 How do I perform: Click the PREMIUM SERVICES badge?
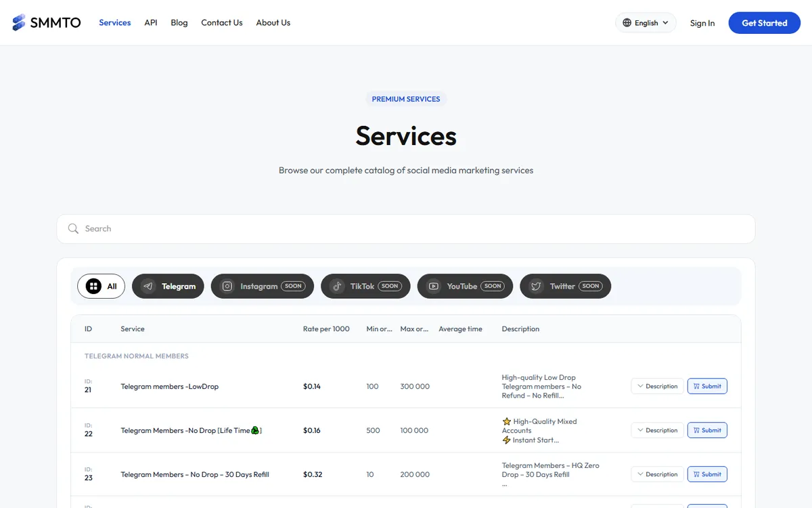(406, 99)
